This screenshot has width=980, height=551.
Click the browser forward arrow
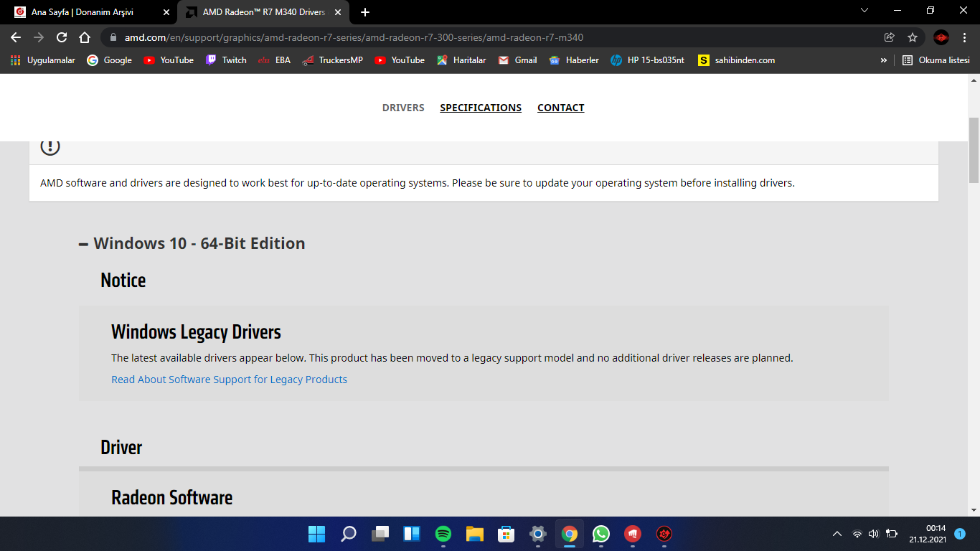(x=39, y=37)
